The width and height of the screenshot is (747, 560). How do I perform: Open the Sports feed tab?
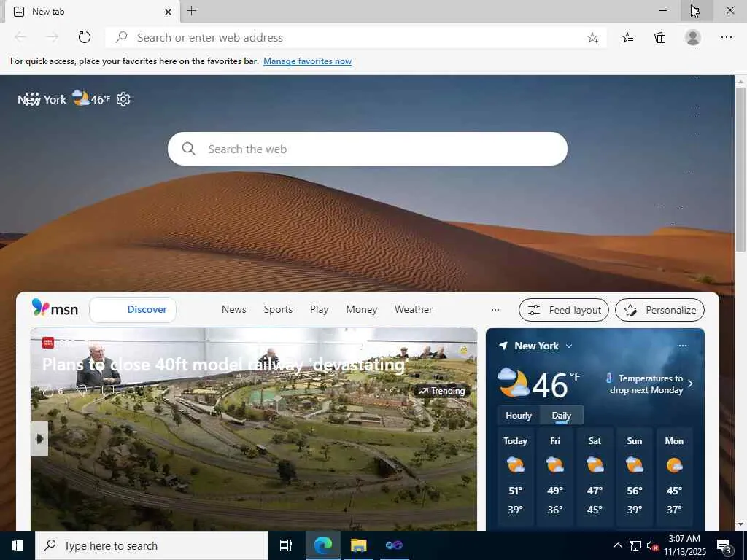pyautogui.click(x=278, y=309)
